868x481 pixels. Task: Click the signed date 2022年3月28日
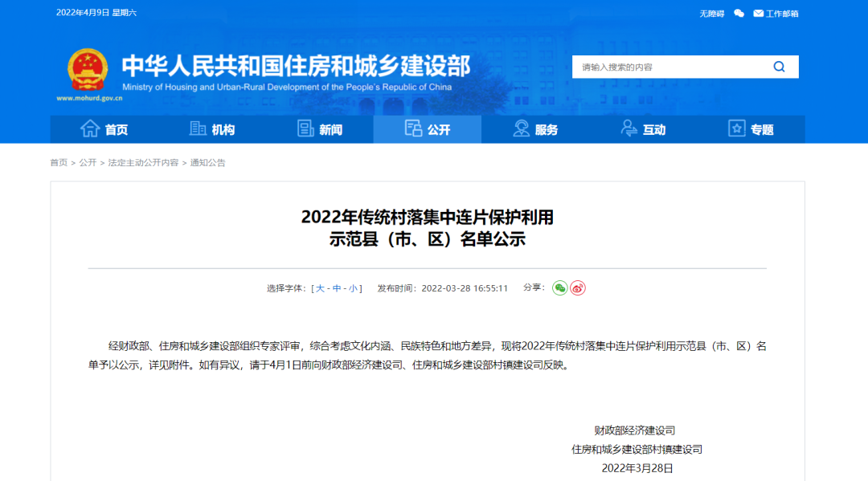pos(637,468)
